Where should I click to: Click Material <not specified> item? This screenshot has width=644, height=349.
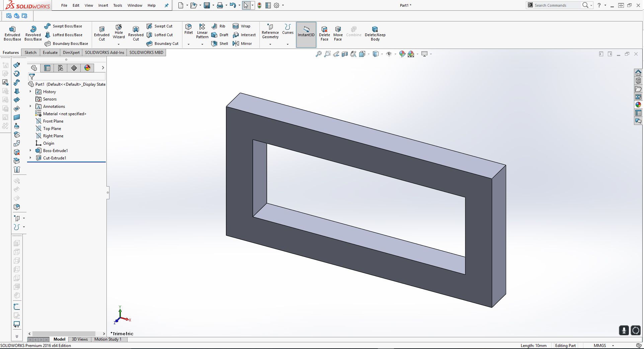61,114
